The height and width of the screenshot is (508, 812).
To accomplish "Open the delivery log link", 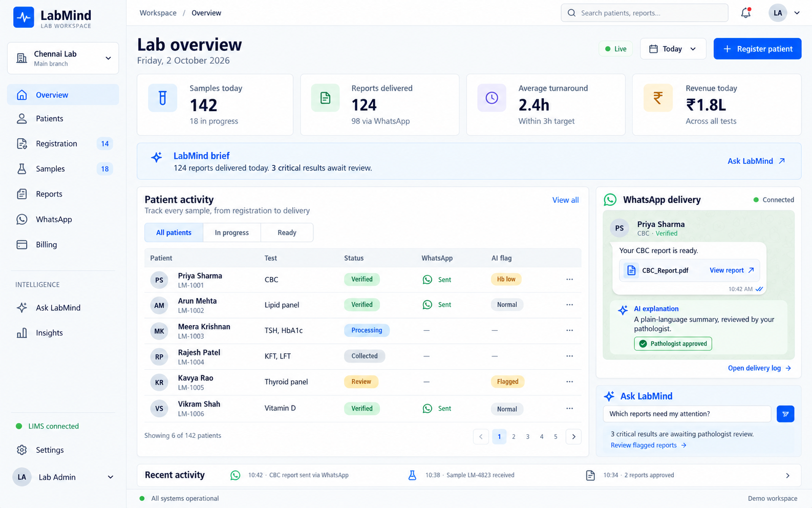I will [x=759, y=368].
